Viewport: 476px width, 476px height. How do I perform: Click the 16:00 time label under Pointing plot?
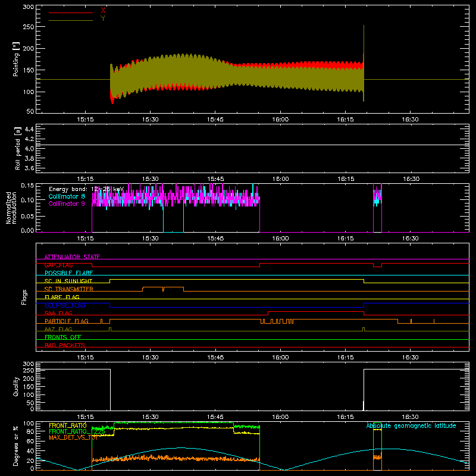(280, 120)
